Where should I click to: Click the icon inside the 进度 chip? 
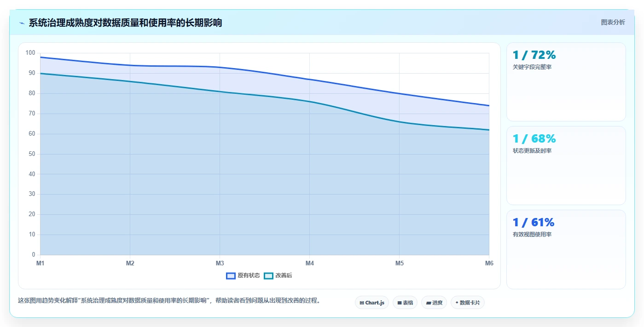(x=429, y=303)
